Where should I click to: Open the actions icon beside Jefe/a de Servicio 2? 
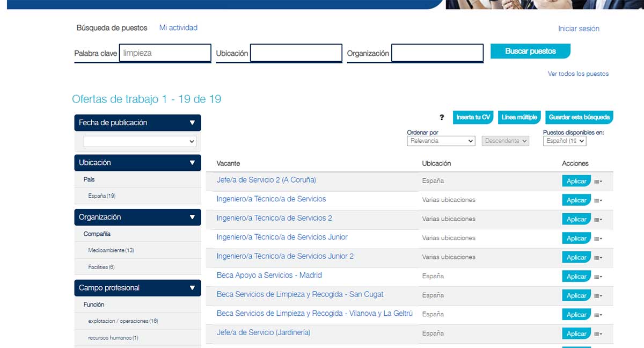(x=598, y=181)
